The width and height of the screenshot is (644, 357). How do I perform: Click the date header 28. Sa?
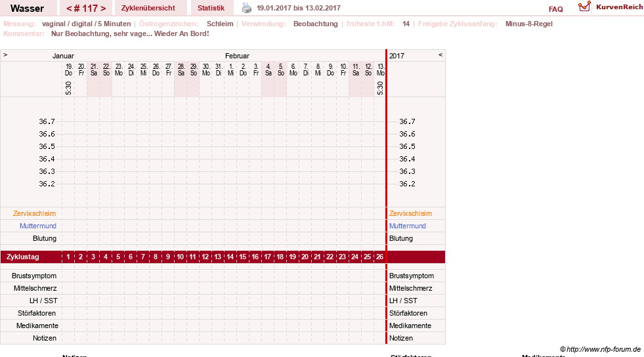[x=181, y=70]
